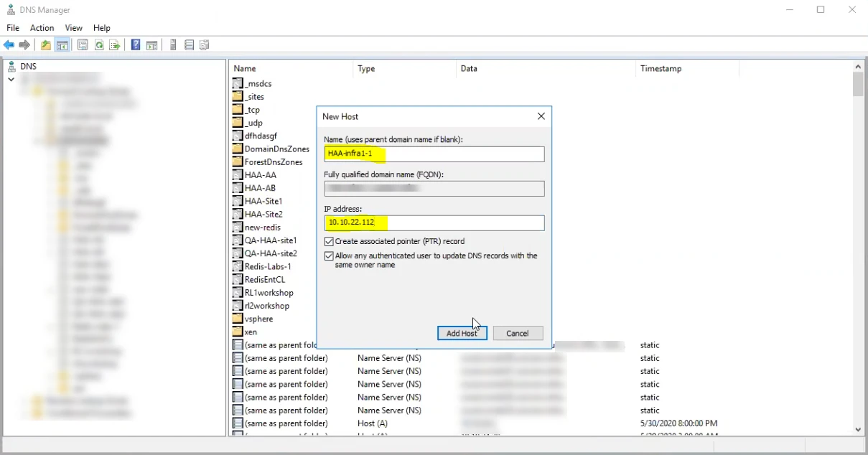Close the New Host dialog with X

click(541, 116)
